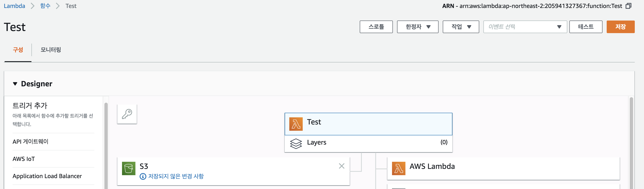Open the permissions key icon in Designer

127,114
